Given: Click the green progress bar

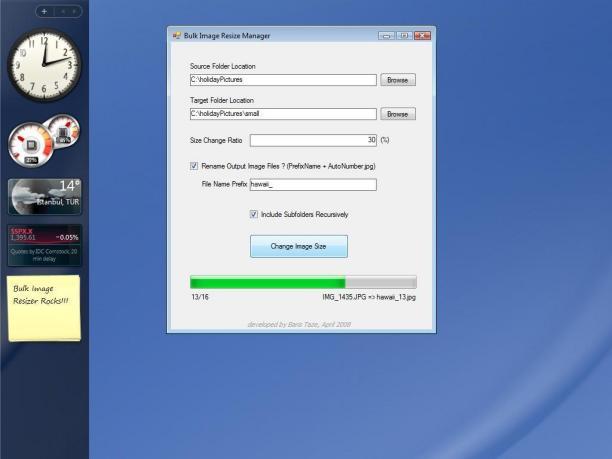Looking at the screenshot, I should click(x=303, y=282).
